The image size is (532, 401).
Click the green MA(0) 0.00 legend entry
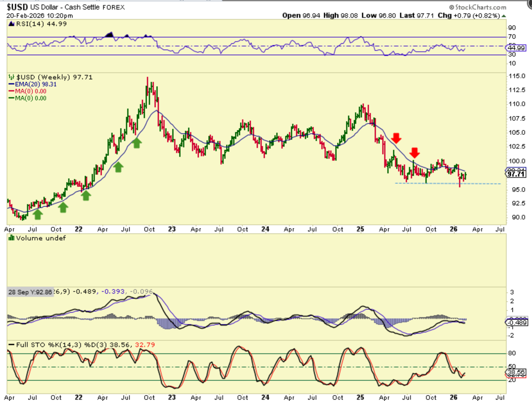(x=30, y=98)
